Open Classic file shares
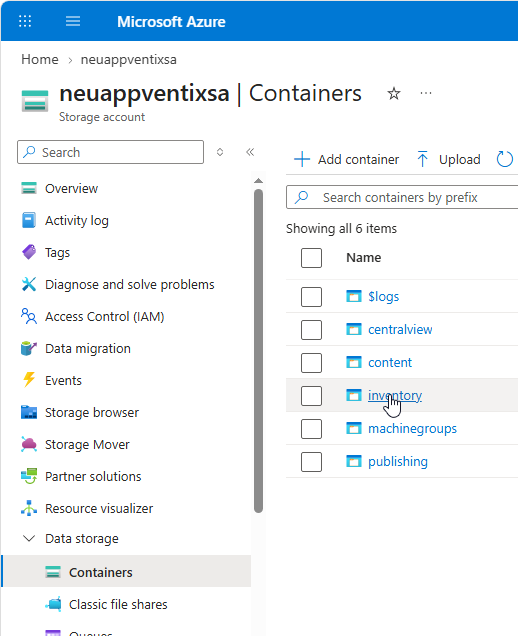Viewport: 518px width, 636px height. pos(118,604)
